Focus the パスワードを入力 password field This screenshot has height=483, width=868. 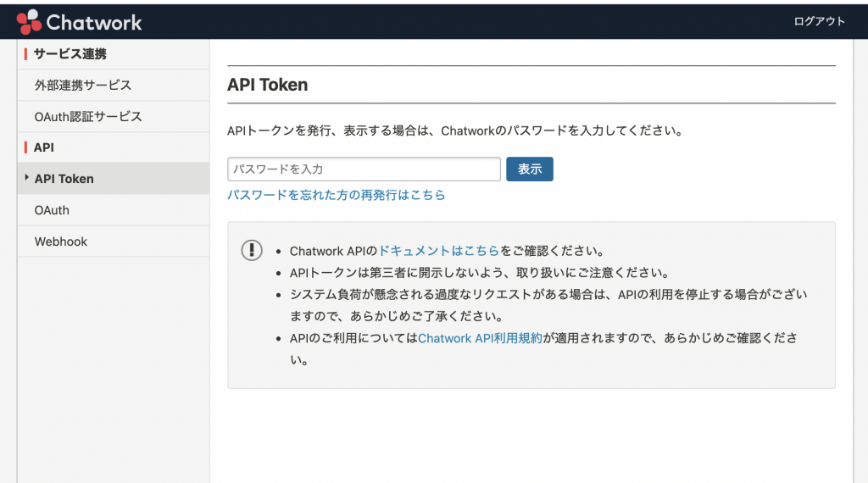pos(364,169)
